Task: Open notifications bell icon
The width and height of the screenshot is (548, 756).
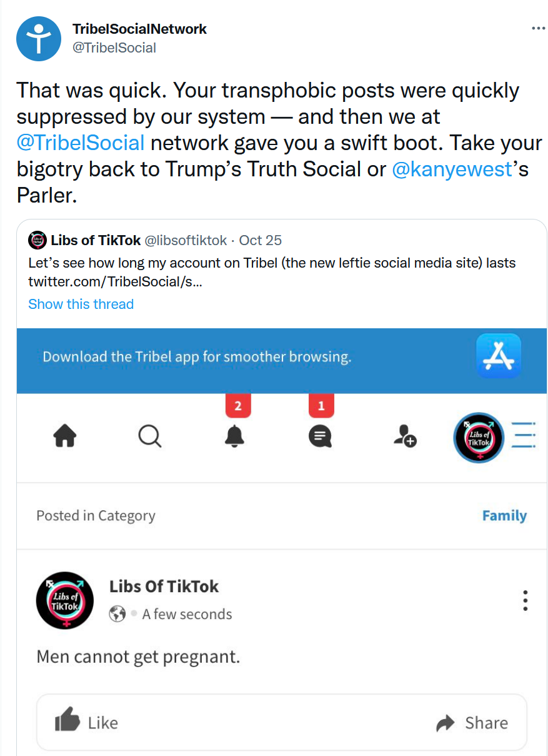Action: 235,436
